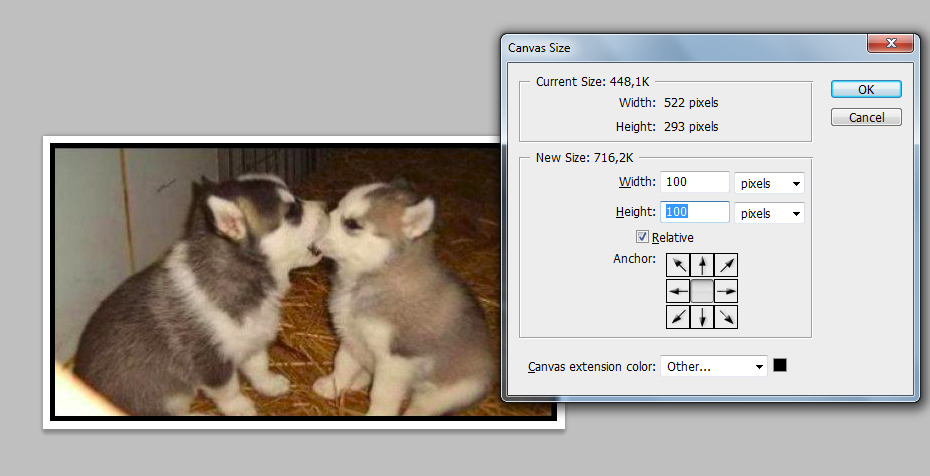Image resolution: width=930 pixels, height=476 pixels.
Task: Select the center anchor square
Action: coord(702,291)
